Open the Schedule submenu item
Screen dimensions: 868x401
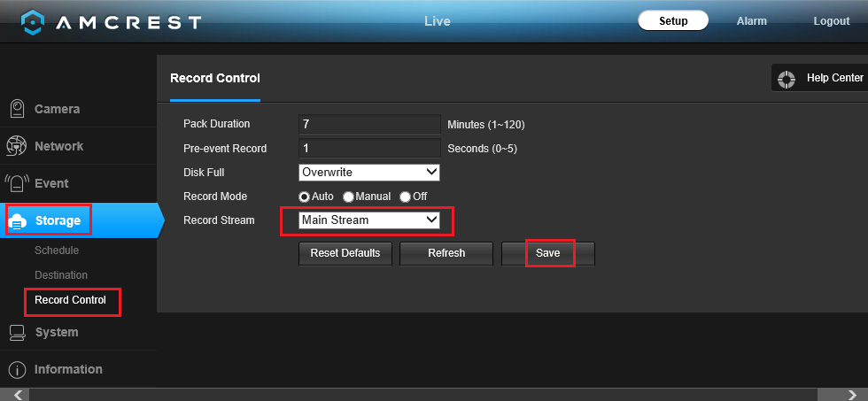(57, 251)
